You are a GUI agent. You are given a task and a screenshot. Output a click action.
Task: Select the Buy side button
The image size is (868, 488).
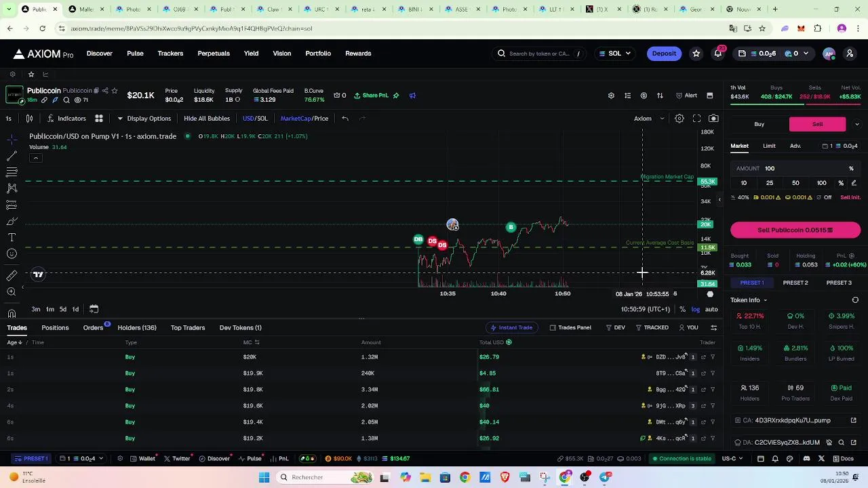tap(759, 124)
